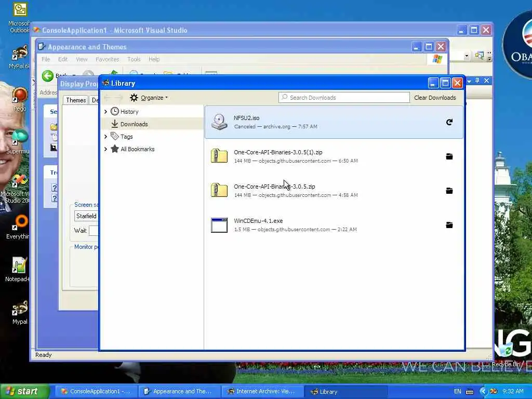Viewport: 532px width, 399px height.
Task: Click the Organize gear icon
Action: [134, 98]
